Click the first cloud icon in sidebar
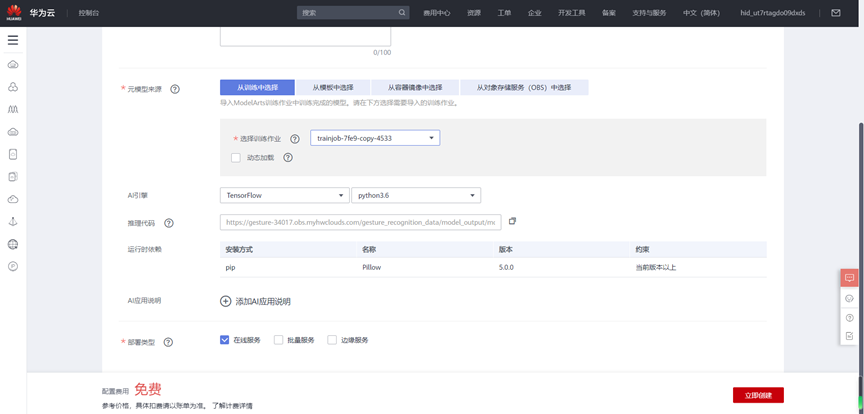864x414 pixels. tap(13, 65)
